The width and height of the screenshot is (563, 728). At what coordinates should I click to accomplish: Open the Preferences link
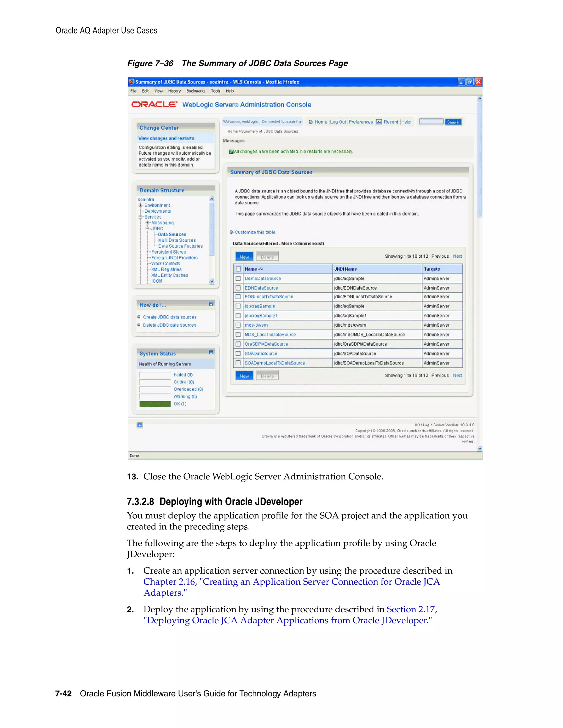pos(361,122)
